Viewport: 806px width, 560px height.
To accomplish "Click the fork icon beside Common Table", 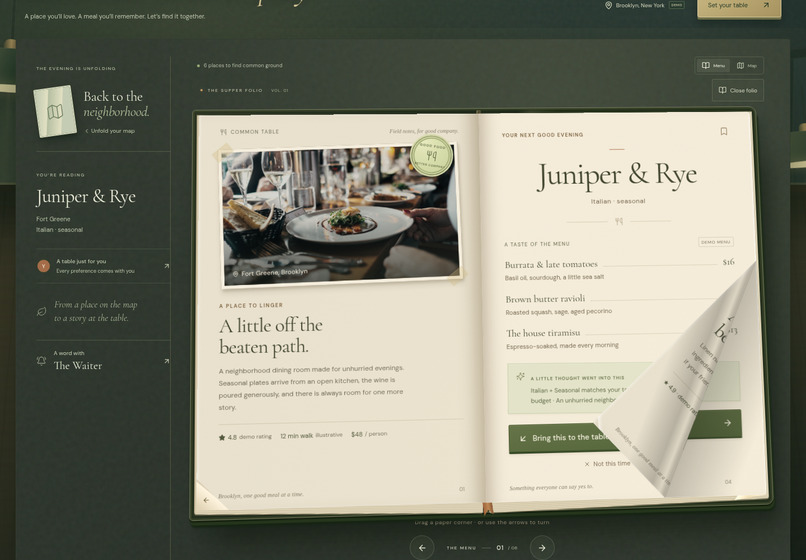I will tap(223, 132).
